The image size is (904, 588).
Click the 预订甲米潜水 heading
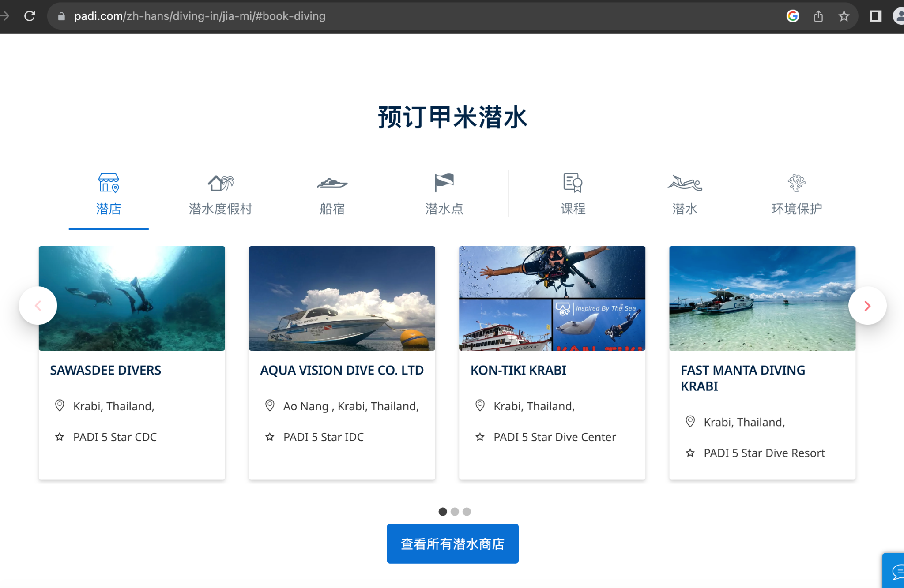pos(452,117)
